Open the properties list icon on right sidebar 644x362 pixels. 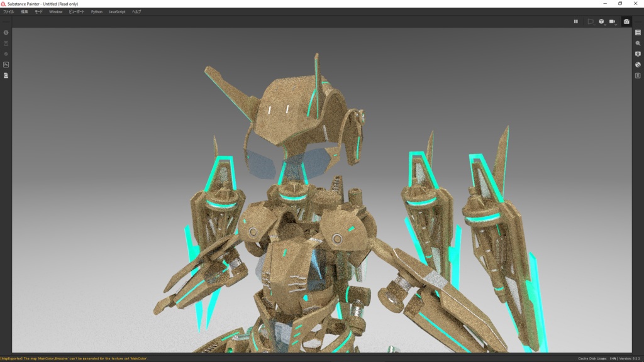click(637, 33)
